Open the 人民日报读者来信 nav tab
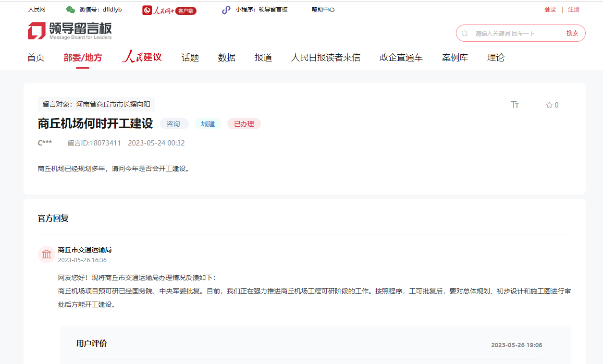The height and width of the screenshot is (364, 603). click(x=326, y=58)
